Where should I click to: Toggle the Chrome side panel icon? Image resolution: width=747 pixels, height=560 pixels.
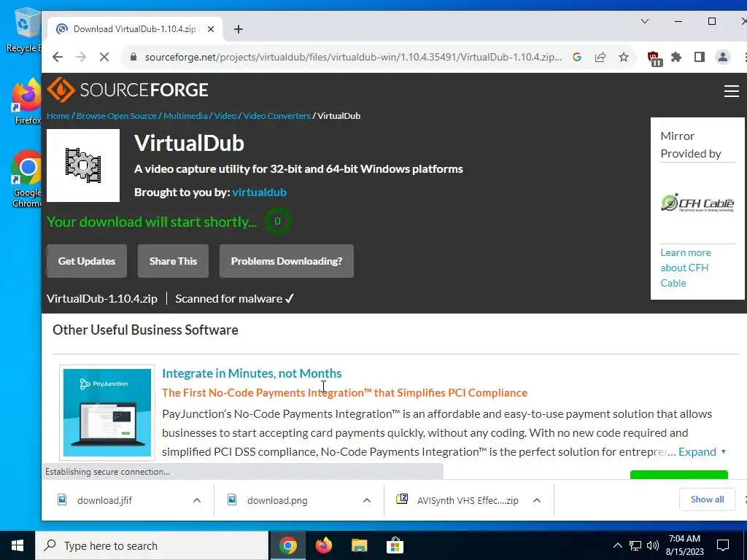(x=700, y=57)
